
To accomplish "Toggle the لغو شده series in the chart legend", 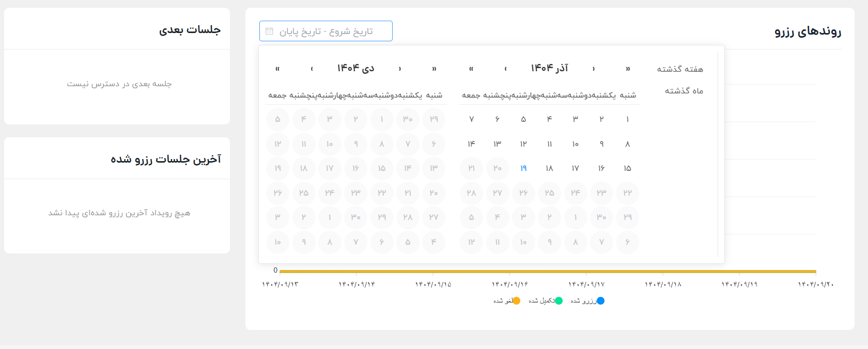I will tap(507, 301).
